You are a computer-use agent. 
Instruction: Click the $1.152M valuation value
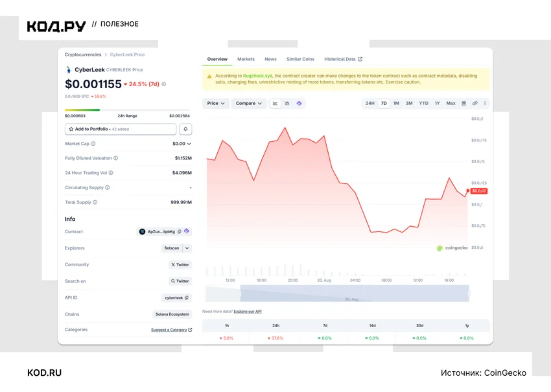tap(183, 158)
